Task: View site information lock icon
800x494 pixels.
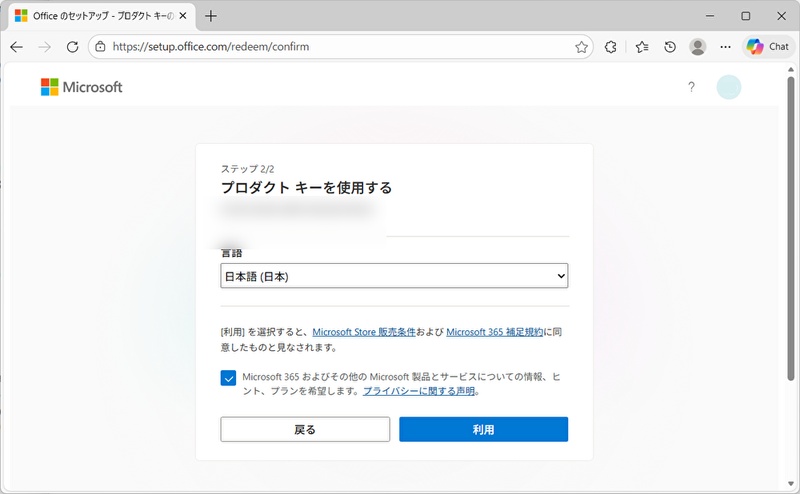Action: point(101,46)
